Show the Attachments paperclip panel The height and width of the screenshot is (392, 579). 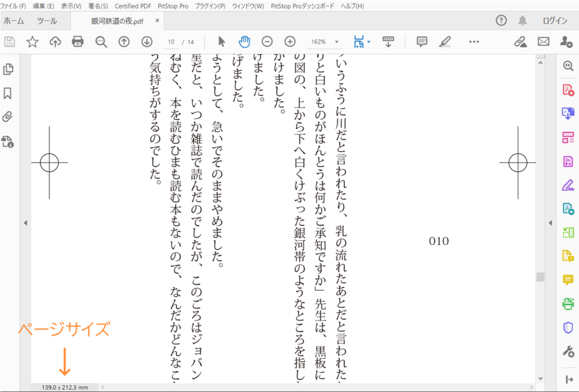point(8,117)
